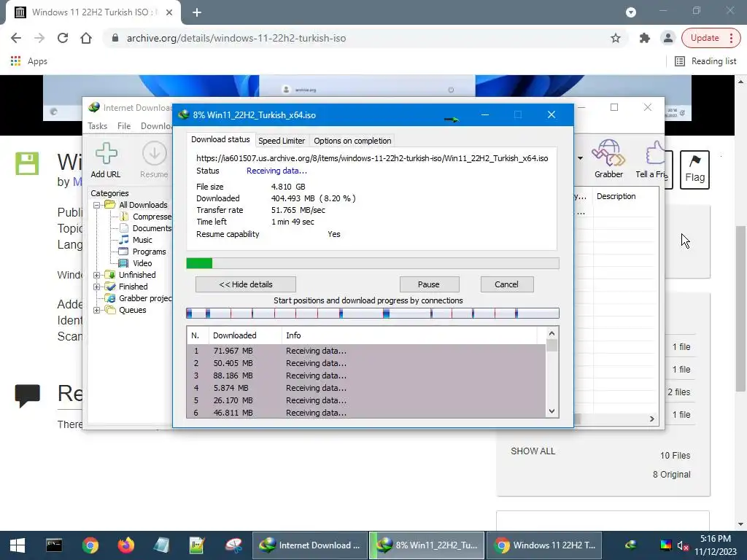This screenshot has height=560, width=747.
Task: Click the Downloaded column header
Action: click(x=245, y=335)
